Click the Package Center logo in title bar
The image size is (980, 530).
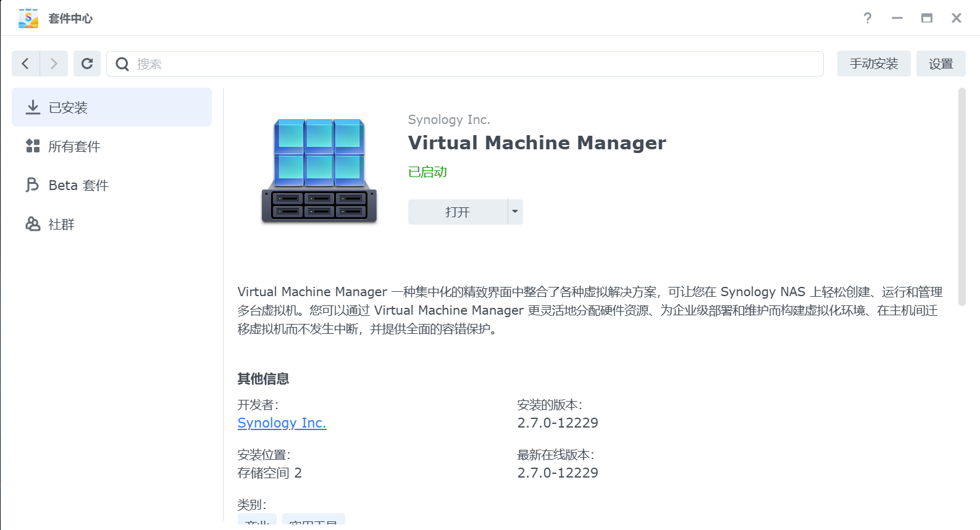[28, 19]
